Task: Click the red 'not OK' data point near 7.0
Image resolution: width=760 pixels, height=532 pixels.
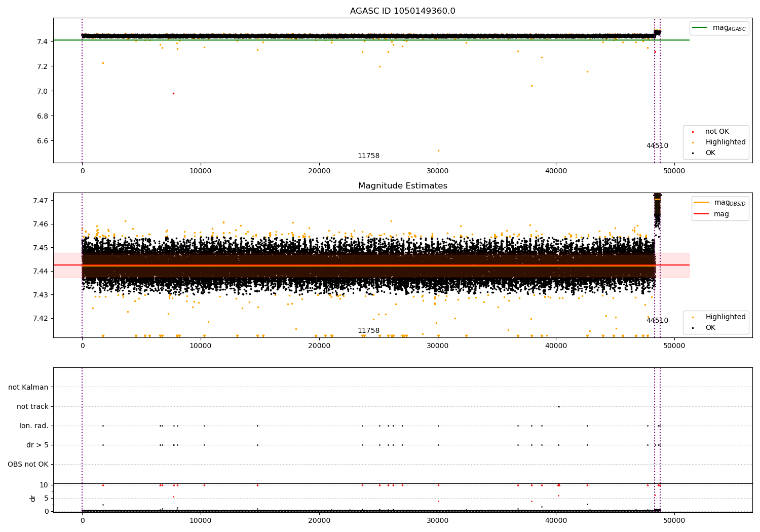Action: pos(173,93)
